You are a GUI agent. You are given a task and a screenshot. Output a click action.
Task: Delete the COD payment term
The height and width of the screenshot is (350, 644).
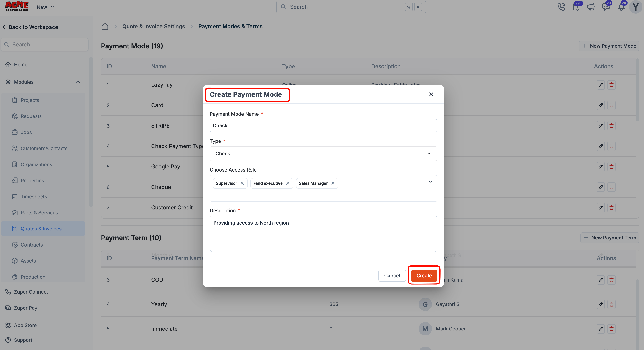(x=611, y=280)
